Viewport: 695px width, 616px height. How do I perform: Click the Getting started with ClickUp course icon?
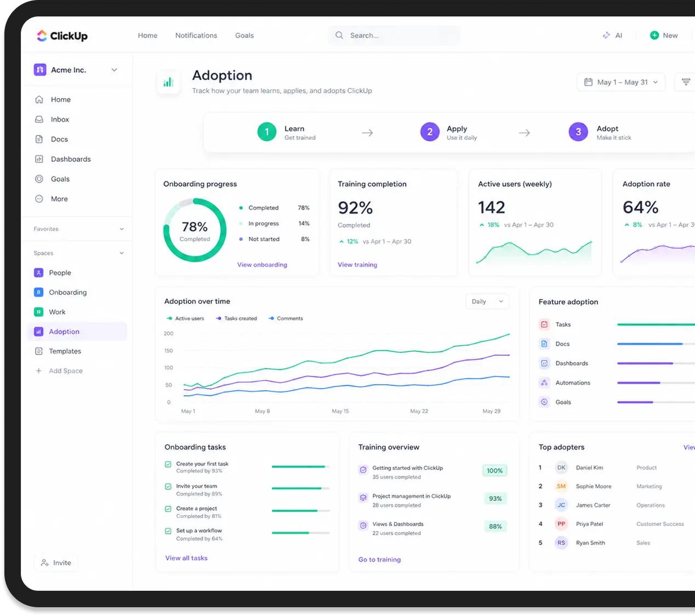(x=363, y=470)
